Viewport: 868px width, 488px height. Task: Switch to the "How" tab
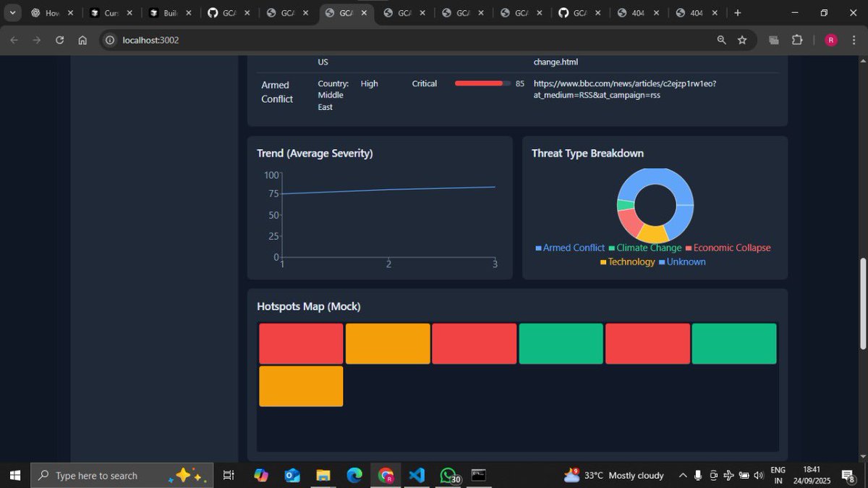coord(52,13)
